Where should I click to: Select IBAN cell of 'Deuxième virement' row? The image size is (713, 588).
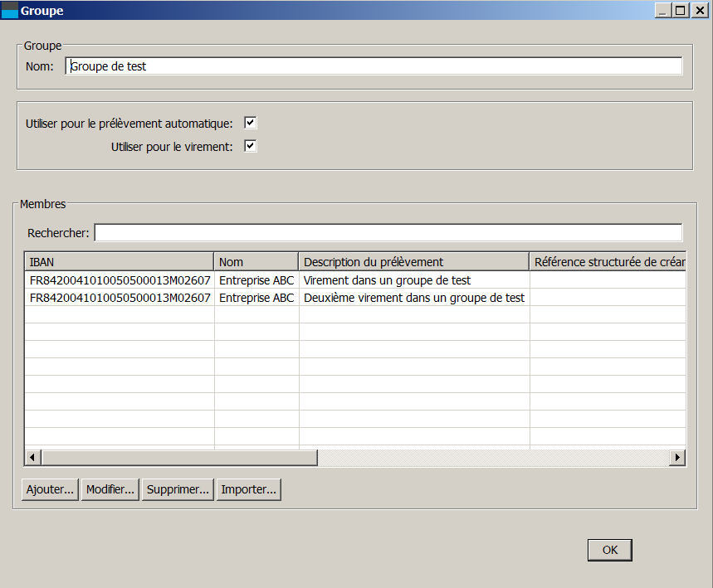click(x=120, y=298)
